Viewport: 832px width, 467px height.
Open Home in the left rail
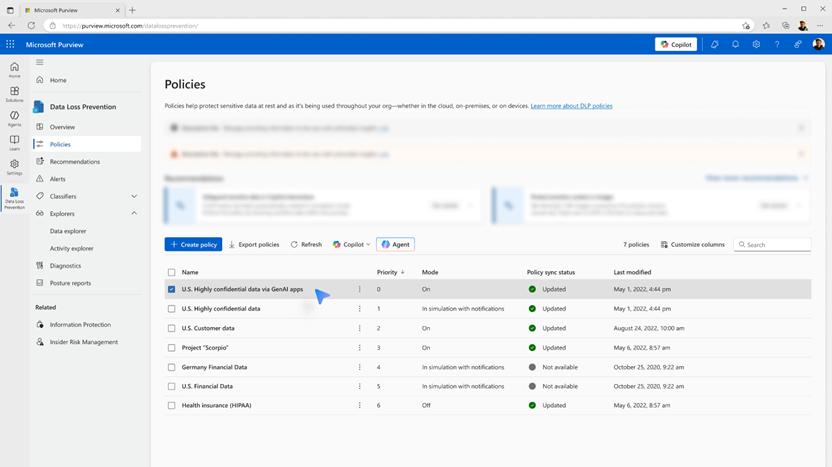(14, 70)
